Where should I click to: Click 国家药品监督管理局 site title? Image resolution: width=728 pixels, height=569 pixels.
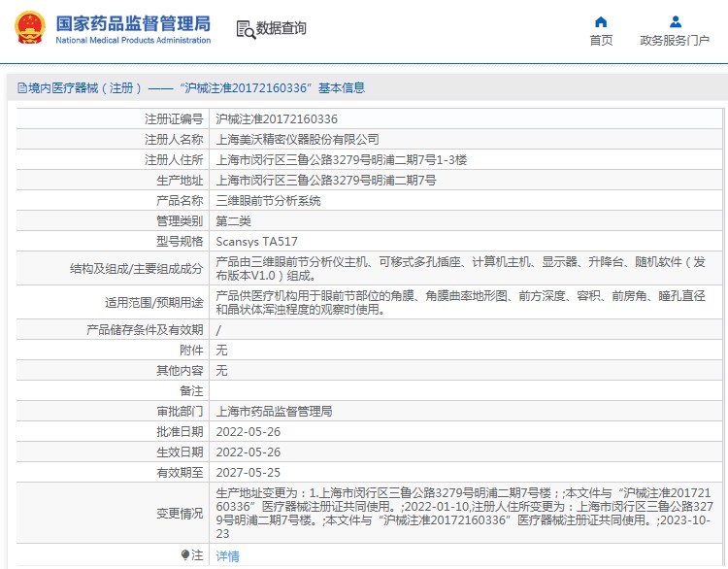click(133, 23)
